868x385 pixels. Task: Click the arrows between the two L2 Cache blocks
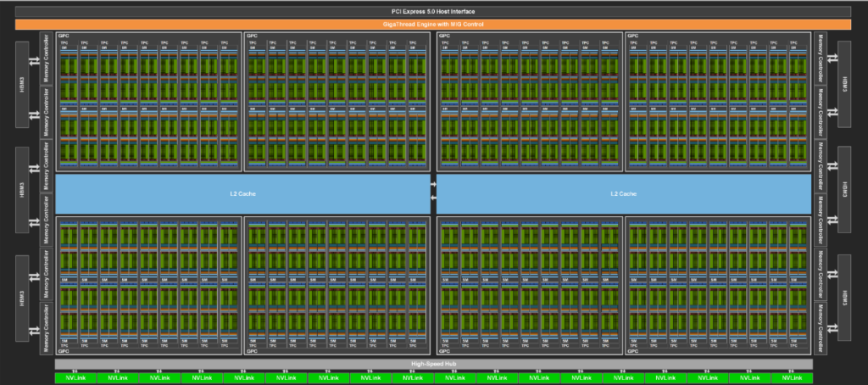433,191
